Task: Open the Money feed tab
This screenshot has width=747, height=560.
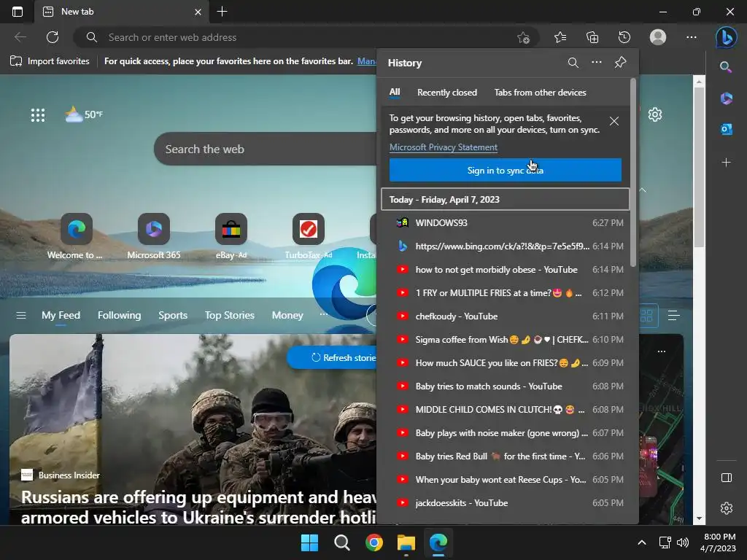Action: 287,315
